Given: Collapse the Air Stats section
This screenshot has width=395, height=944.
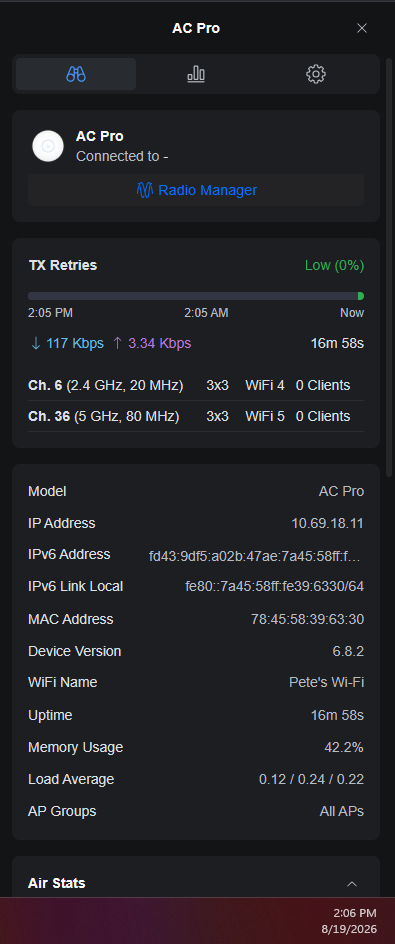Looking at the screenshot, I should point(352,884).
